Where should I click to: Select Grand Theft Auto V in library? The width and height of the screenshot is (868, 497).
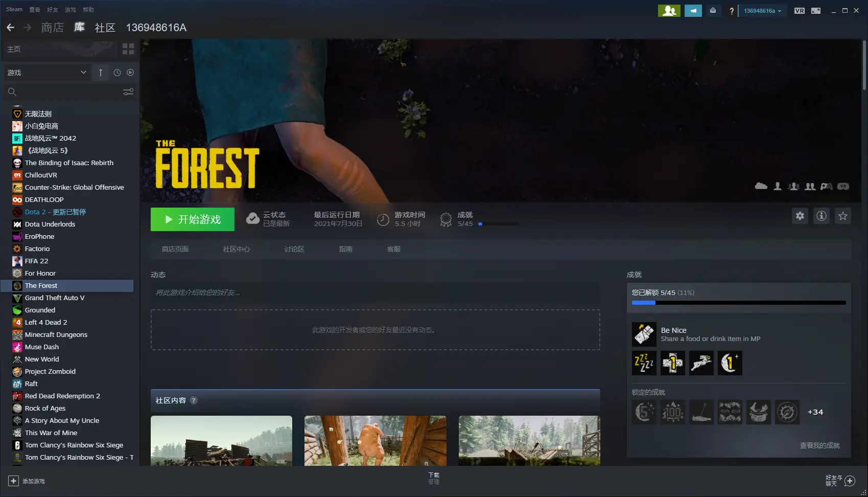coord(67,298)
